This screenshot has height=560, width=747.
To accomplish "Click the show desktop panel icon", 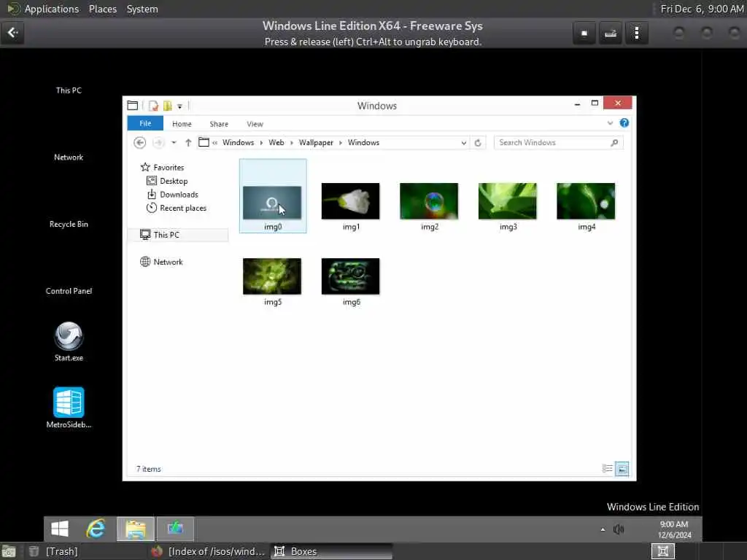I will [x=9, y=551].
